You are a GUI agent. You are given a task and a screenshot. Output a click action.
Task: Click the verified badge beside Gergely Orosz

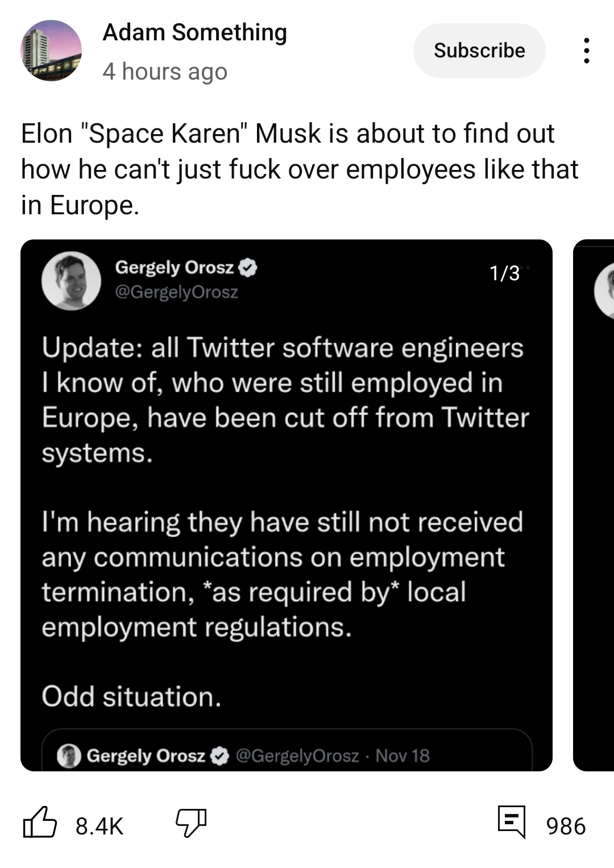tap(248, 267)
